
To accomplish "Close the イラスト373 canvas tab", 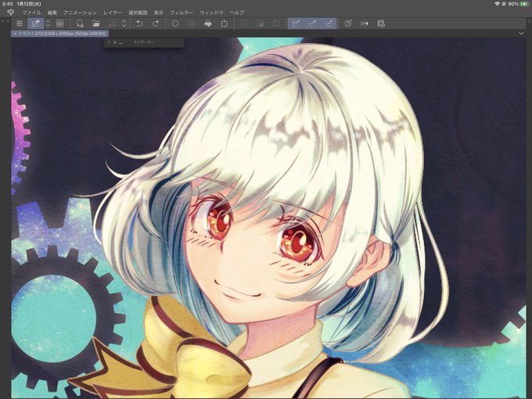I will (x=15, y=34).
